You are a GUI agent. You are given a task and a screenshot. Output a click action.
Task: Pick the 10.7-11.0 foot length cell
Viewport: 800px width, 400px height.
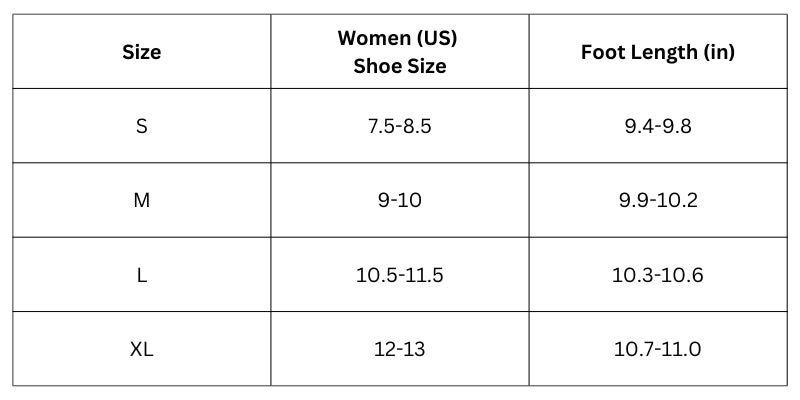pyautogui.click(x=657, y=349)
